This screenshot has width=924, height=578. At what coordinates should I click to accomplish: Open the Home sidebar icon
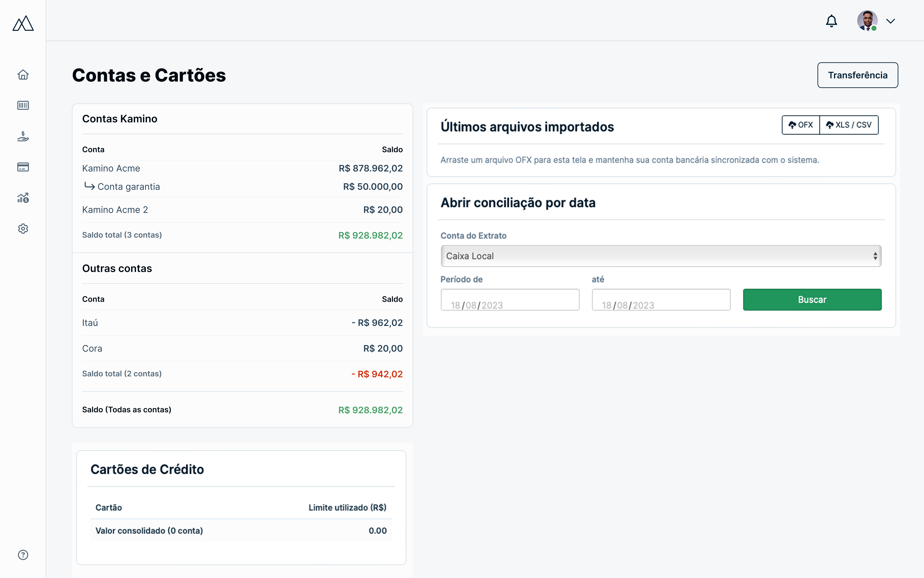pos(23,74)
